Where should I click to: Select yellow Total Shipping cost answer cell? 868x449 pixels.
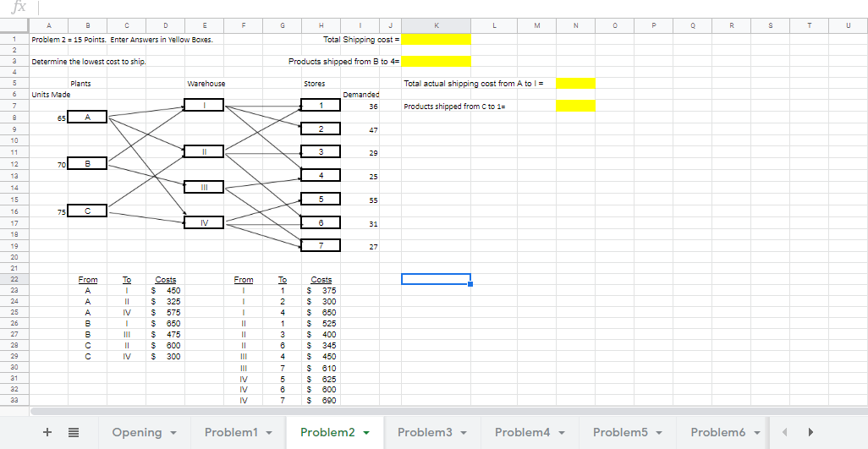(437, 39)
